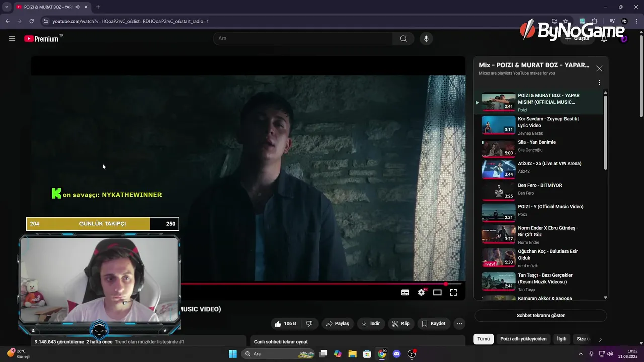Open the Chrome profile avatar
Image resolution: width=644 pixels, height=362 pixels.
[x=624, y=21]
